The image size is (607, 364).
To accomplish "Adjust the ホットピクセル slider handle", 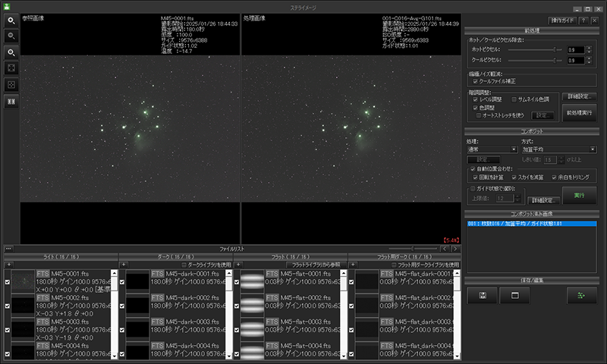I will click(x=555, y=50).
